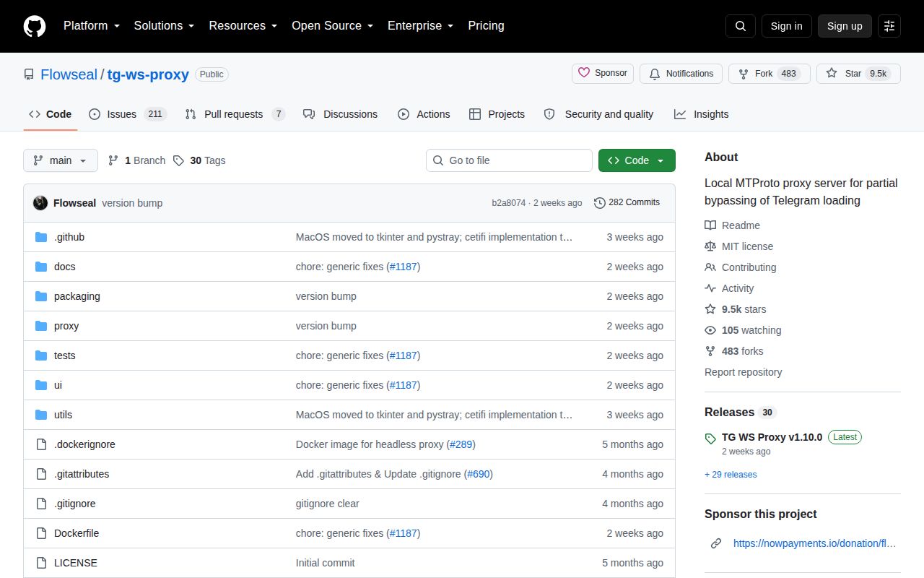This screenshot has height=578, width=924.
Task: Switch to the Discussions tab
Action: pos(340,114)
